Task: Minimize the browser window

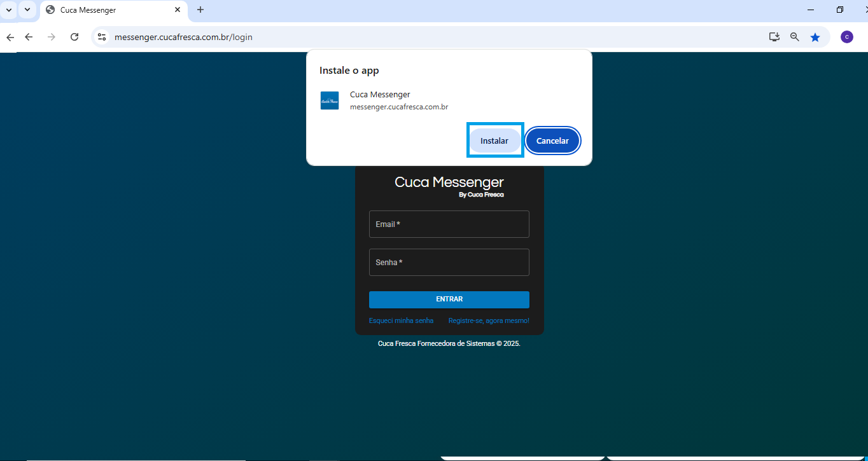Action: 811,10
